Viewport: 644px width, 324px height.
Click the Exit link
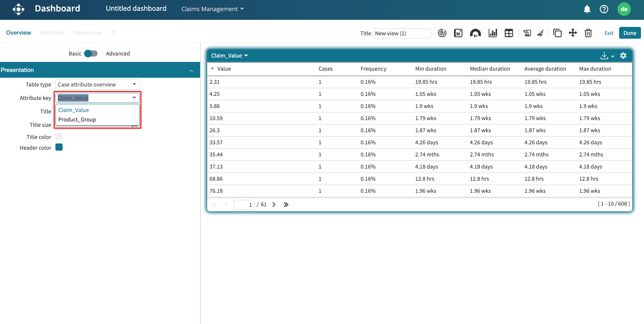click(609, 33)
